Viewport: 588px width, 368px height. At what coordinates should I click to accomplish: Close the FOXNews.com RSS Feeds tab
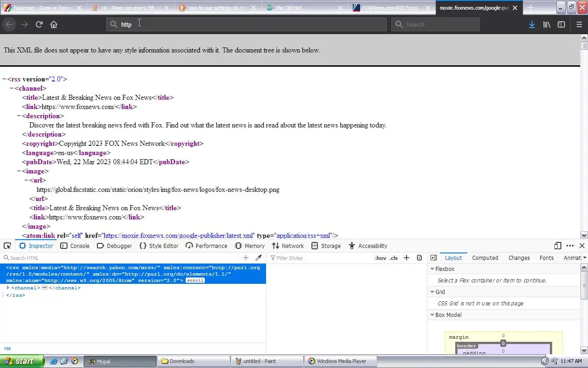(x=428, y=8)
